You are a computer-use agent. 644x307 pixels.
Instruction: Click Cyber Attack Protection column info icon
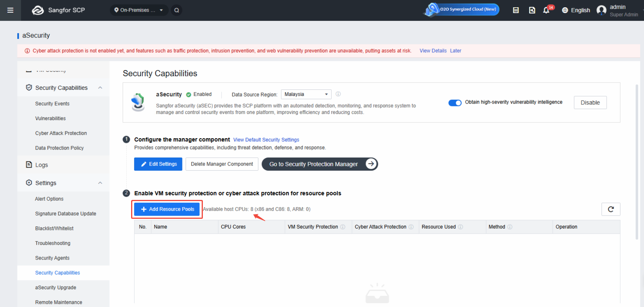[411, 227]
